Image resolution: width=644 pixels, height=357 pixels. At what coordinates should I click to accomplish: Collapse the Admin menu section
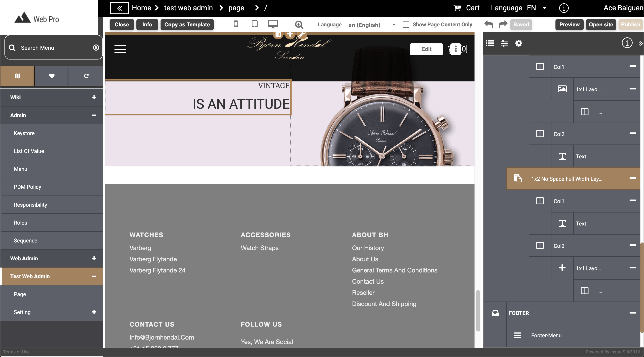[x=94, y=115]
